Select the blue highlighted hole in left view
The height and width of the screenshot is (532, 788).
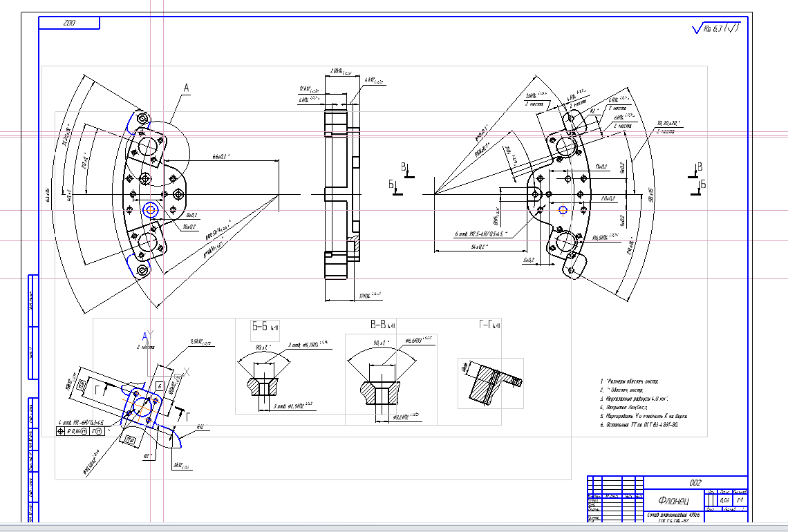151,209
